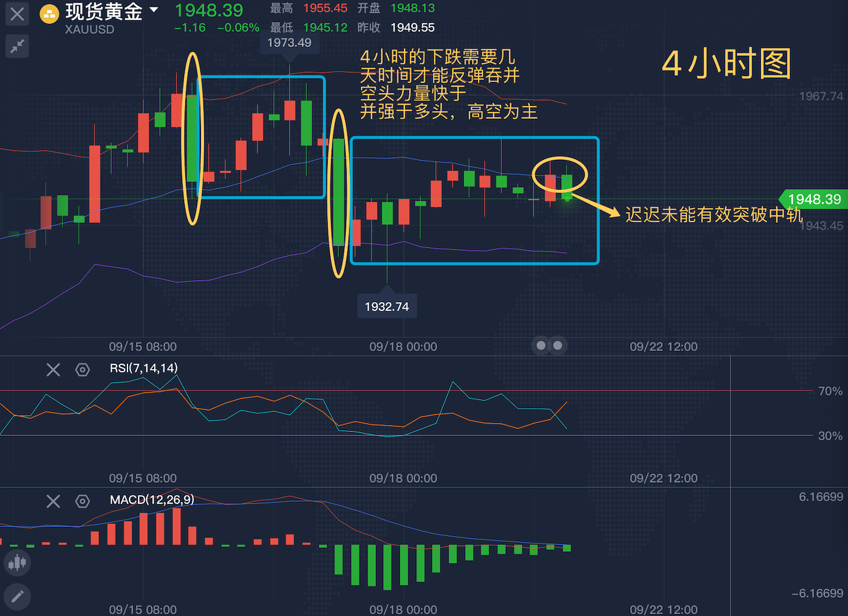
Task: Click the −6.16699 MACD axis label
Action: coord(817,593)
